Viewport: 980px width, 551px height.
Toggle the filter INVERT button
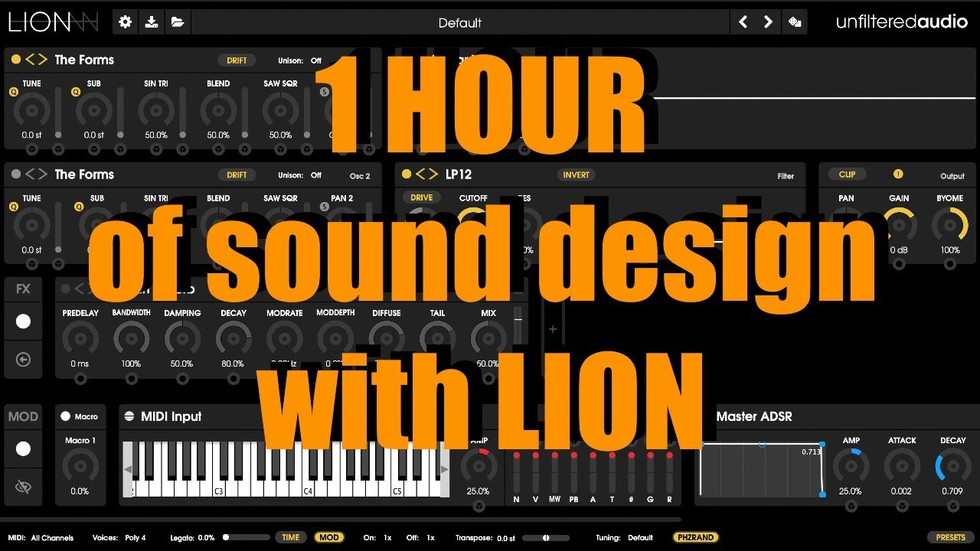[x=576, y=175]
